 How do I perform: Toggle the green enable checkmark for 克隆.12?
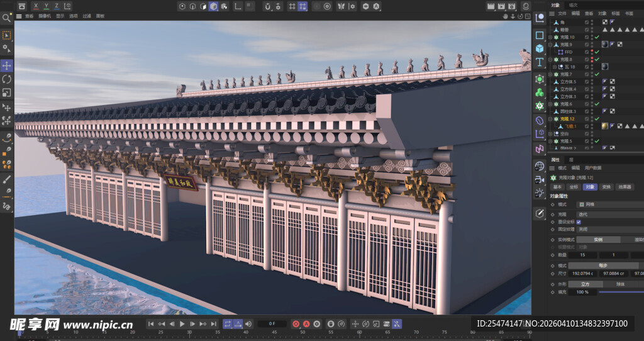(597, 118)
